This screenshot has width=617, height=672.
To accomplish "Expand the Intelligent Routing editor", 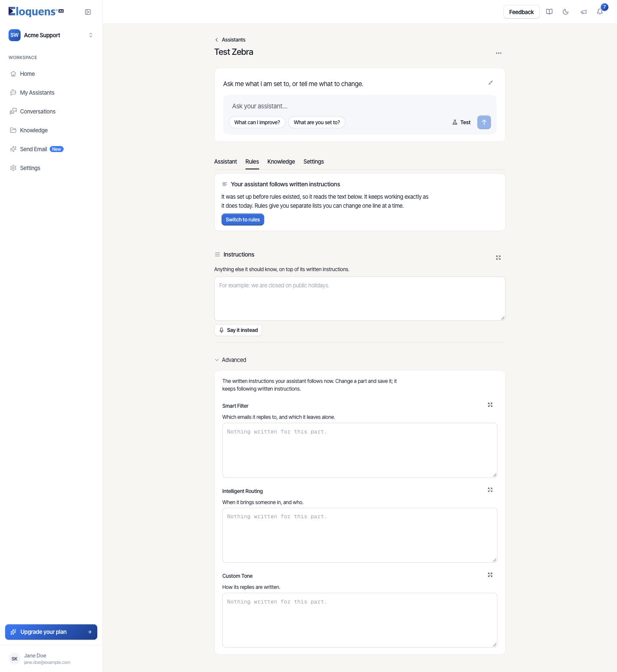I will tap(490, 490).
